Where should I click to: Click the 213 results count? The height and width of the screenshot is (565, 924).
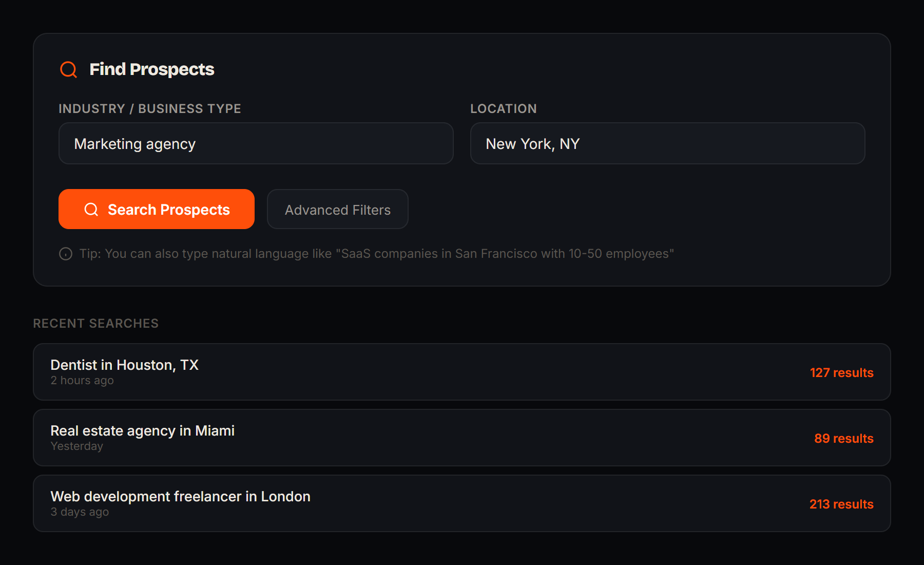[x=841, y=504]
